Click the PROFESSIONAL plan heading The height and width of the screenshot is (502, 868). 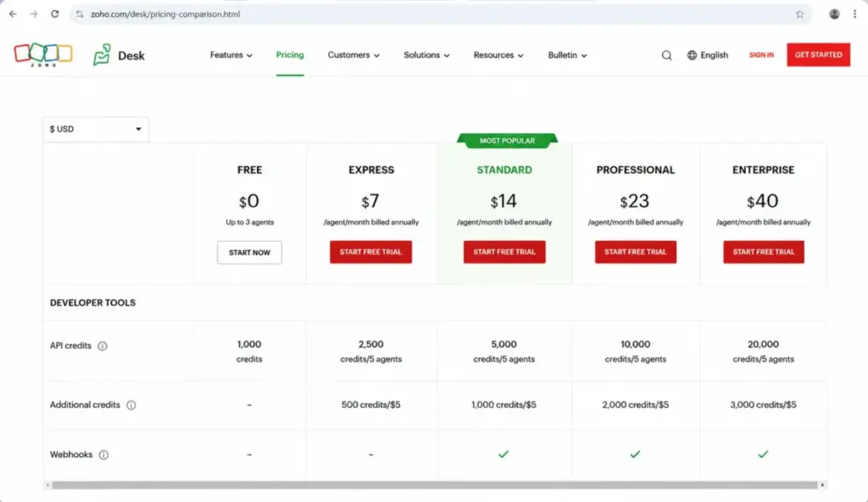click(636, 170)
